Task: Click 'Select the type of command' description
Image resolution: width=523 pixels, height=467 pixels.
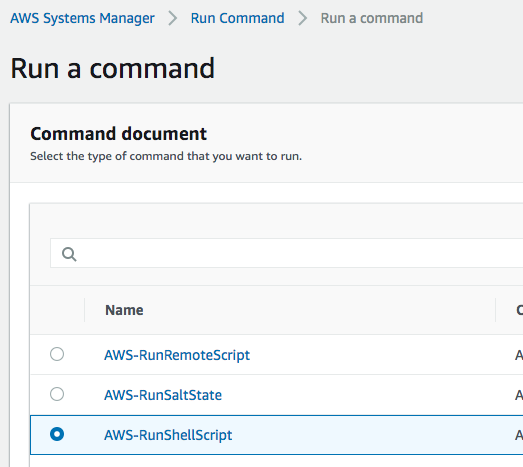Action: click(166, 156)
